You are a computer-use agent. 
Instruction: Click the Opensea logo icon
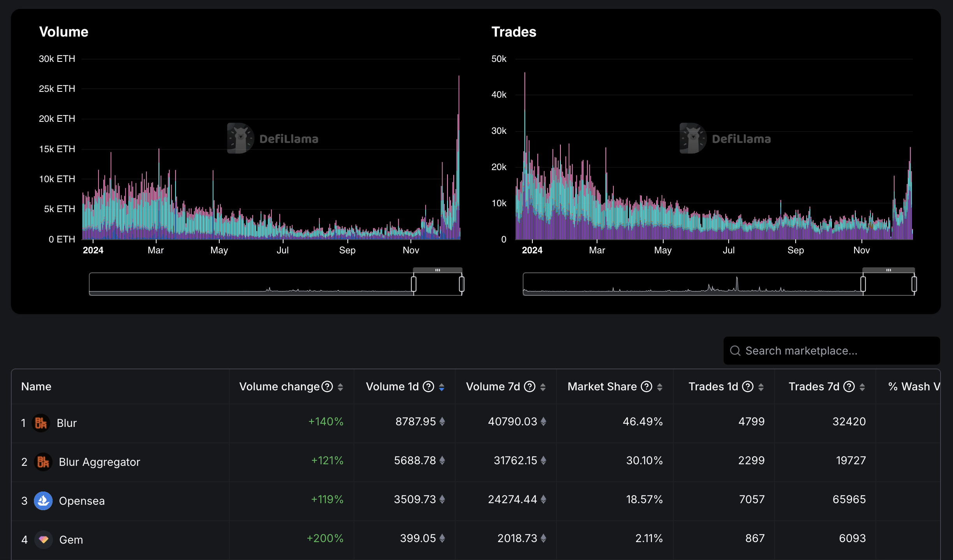43,501
